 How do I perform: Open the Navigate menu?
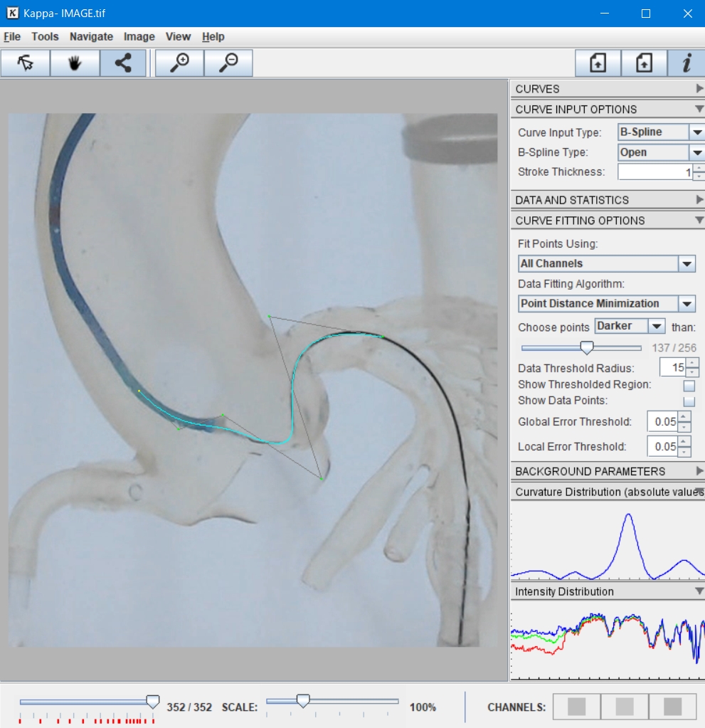point(91,37)
